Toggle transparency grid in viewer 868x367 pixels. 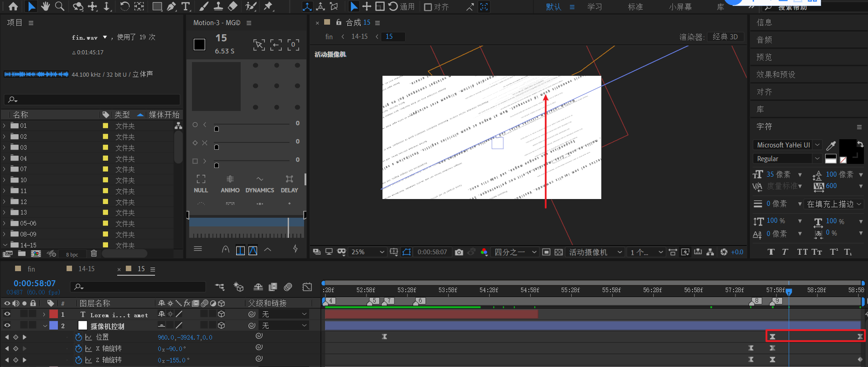tap(558, 252)
